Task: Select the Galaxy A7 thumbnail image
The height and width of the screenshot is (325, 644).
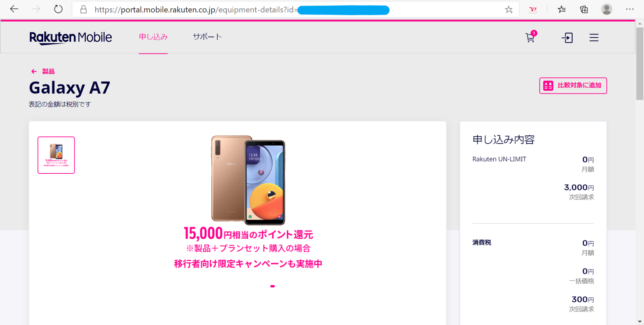Action: [x=56, y=155]
